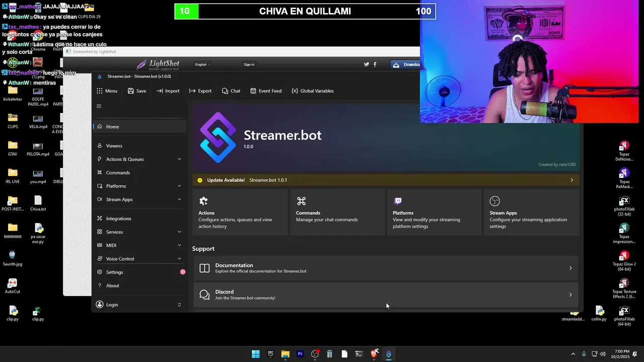Open the Windows Start button

[256, 354]
